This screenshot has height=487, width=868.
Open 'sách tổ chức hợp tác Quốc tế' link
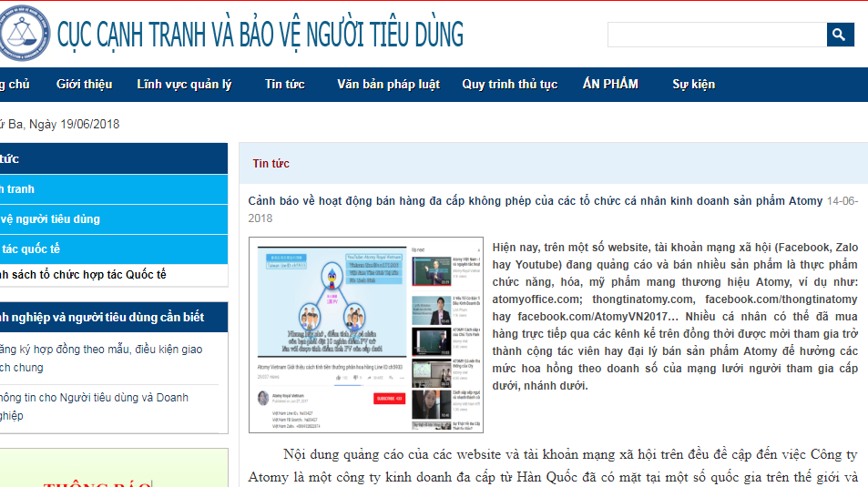pos(83,275)
